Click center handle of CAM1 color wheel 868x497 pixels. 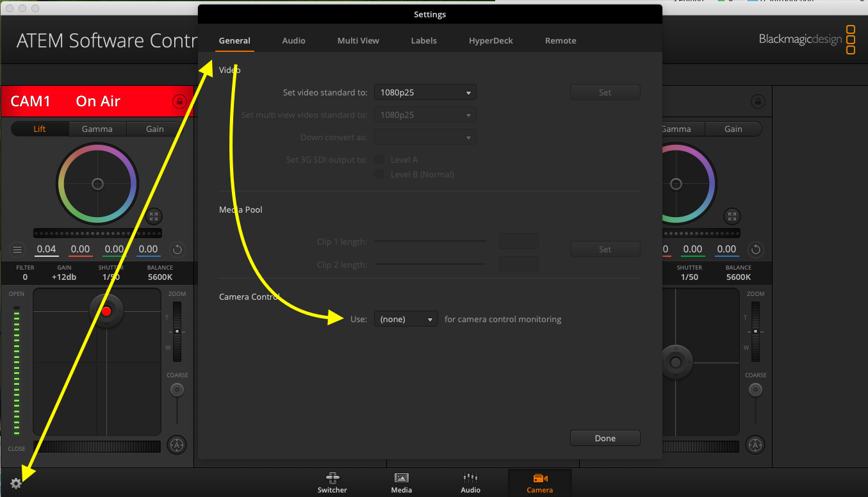point(97,184)
